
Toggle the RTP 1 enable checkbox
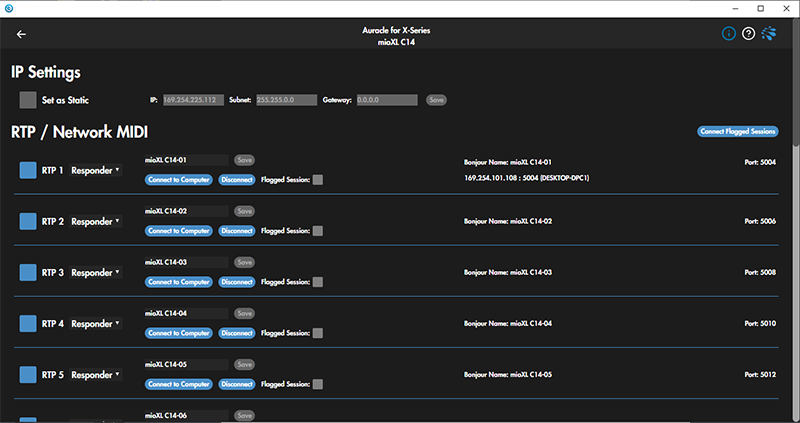pos(28,170)
